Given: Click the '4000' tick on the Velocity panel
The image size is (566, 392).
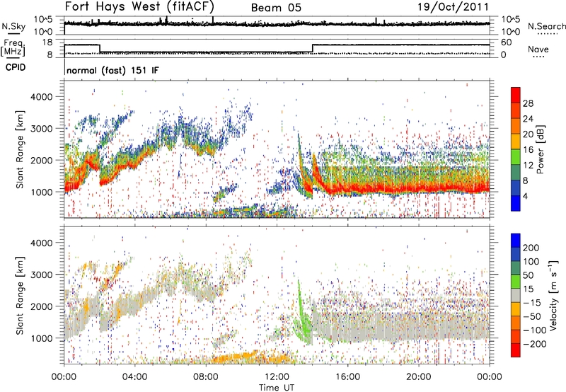Looking at the screenshot, I should click(x=42, y=243).
